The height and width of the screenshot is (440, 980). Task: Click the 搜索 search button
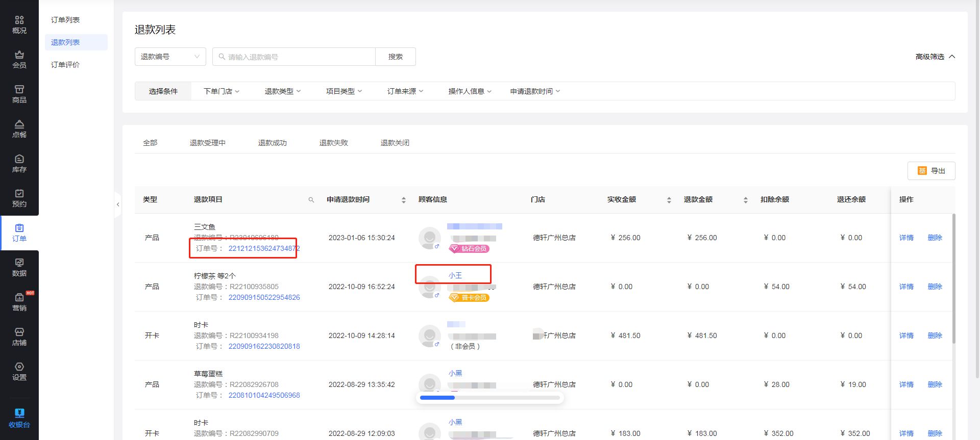pos(396,57)
